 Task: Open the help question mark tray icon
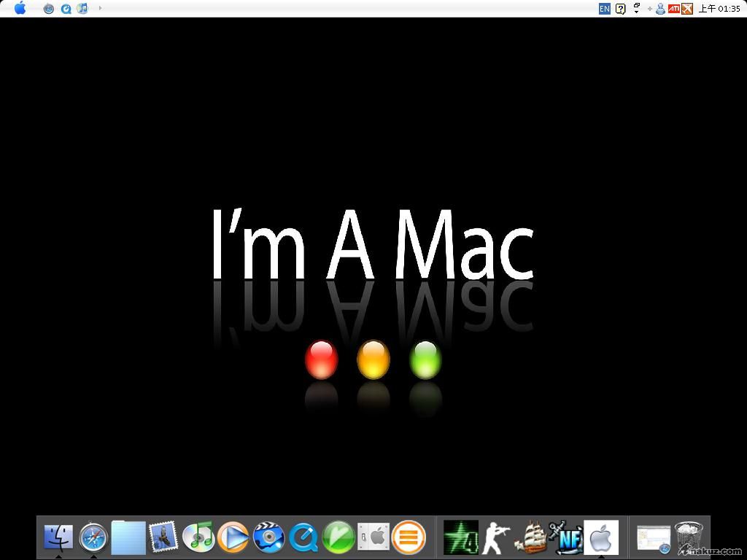click(x=620, y=9)
